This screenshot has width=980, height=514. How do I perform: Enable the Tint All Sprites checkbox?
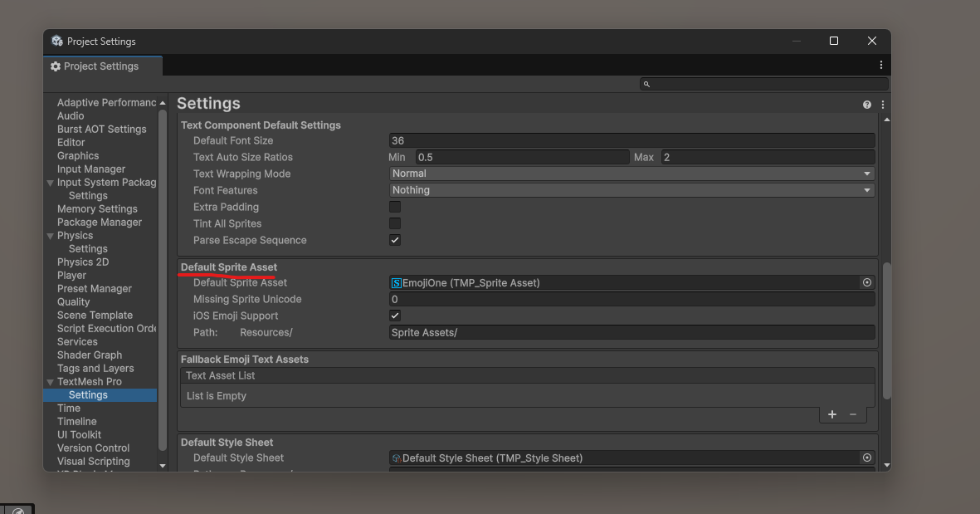tap(395, 223)
